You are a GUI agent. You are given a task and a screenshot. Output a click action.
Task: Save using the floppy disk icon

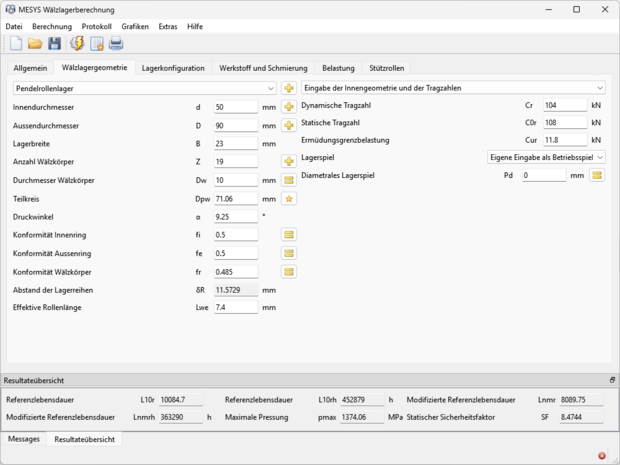coord(54,43)
